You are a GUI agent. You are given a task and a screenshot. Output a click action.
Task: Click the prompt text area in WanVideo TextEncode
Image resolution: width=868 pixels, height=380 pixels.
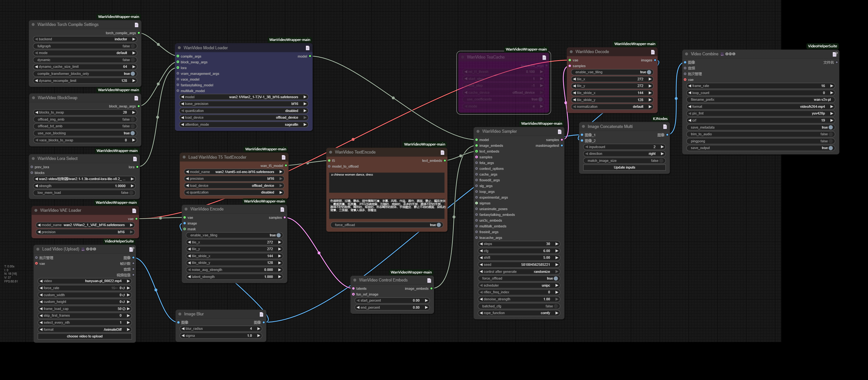click(x=386, y=182)
